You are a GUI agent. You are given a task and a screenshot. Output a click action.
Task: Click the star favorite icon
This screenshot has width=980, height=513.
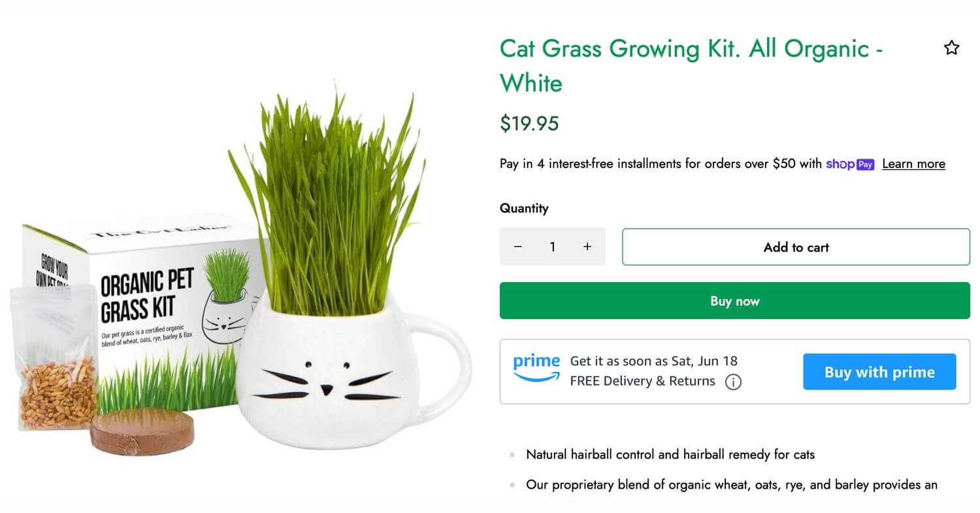pyautogui.click(x=951, y=48)
